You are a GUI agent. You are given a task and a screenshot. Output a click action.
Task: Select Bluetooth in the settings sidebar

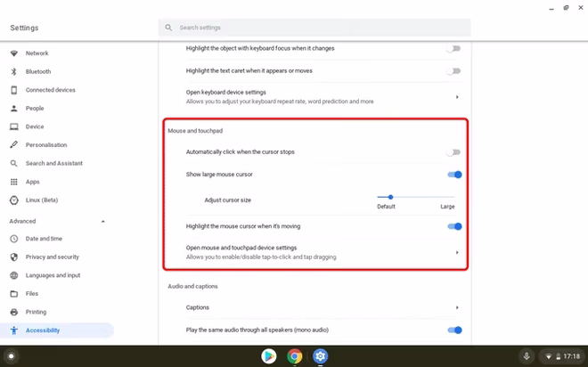pyautogui.click(x=38, y=71)
